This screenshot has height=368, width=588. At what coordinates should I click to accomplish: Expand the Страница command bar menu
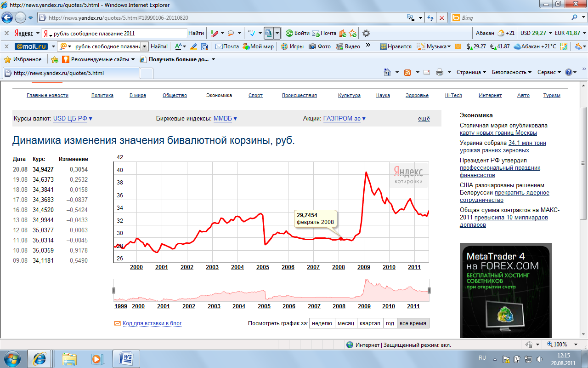click(x=471, y=72)
